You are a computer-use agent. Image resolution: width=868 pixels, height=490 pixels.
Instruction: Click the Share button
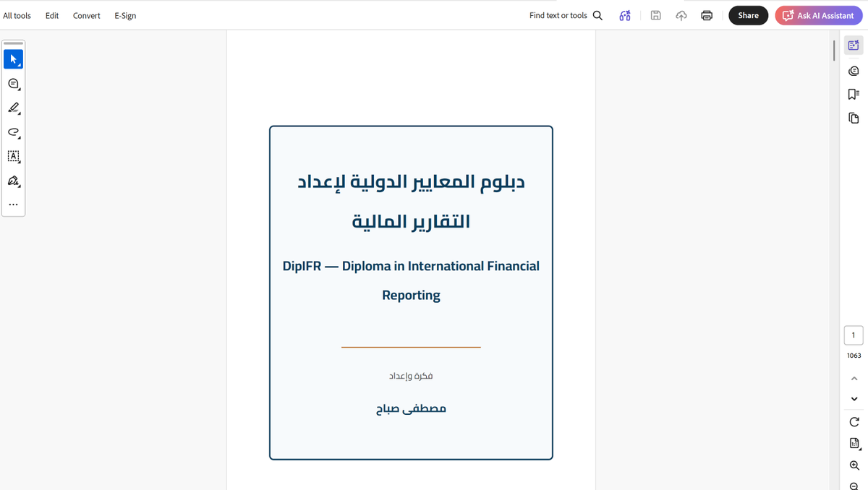click(748, 15)
